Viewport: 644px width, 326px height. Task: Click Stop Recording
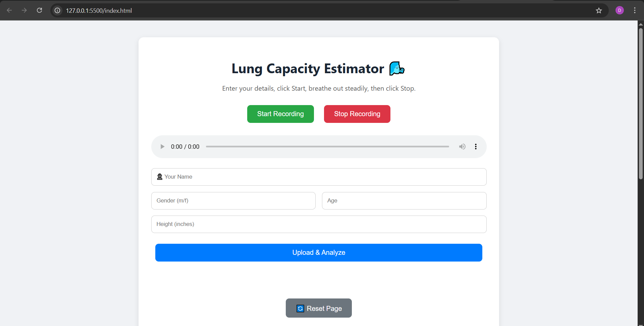(357, 114)
